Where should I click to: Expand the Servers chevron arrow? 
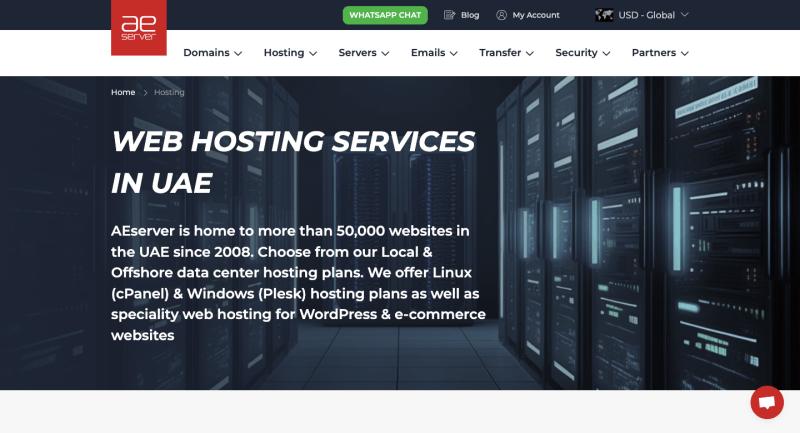(x=385, y=54)
